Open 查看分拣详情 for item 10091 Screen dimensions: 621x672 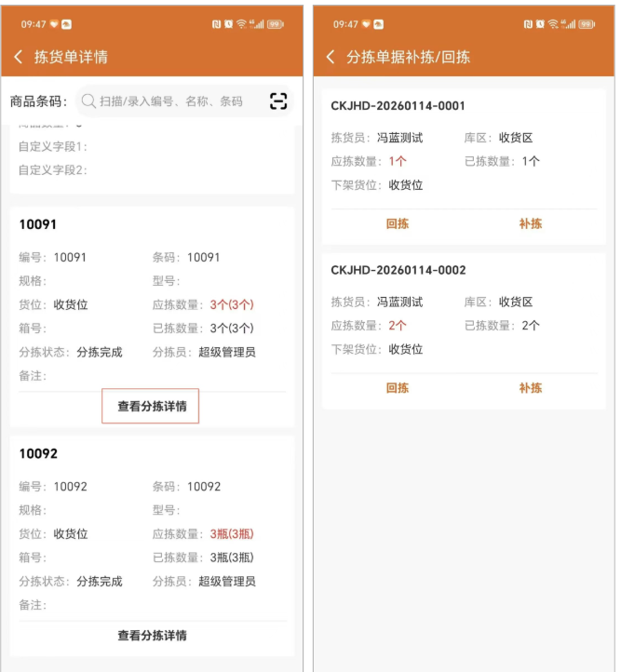tap(151, 407)
